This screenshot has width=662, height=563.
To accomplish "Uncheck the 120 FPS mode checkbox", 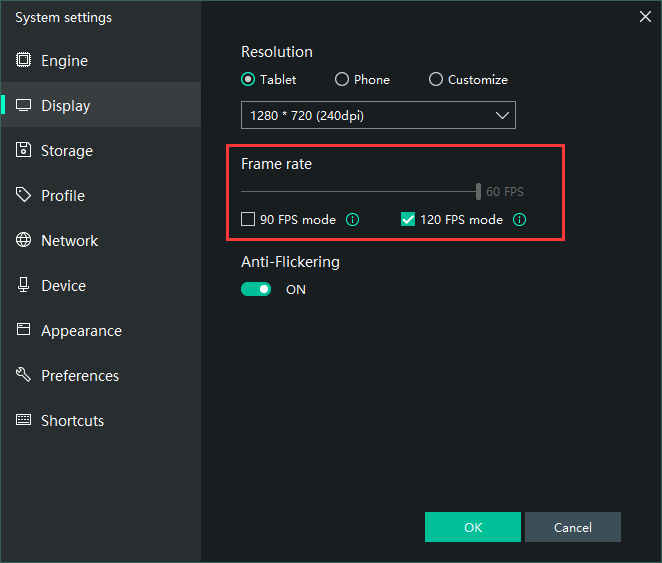I will click(408, 220).
